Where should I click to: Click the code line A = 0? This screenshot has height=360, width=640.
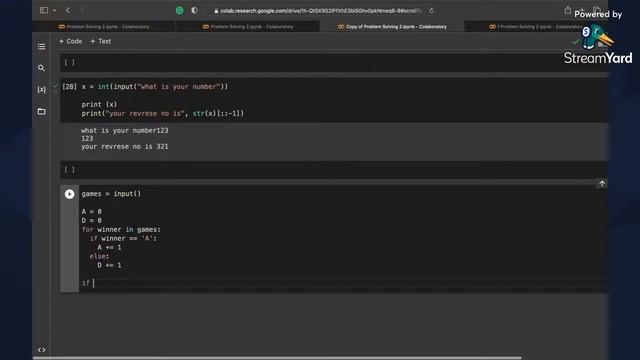(91, 211)
